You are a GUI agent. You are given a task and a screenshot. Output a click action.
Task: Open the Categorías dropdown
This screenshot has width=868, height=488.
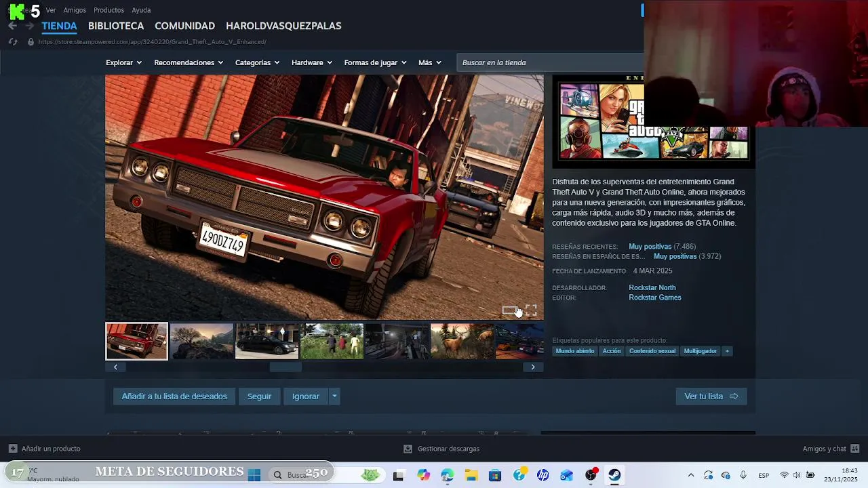click(x=257, y=62)
